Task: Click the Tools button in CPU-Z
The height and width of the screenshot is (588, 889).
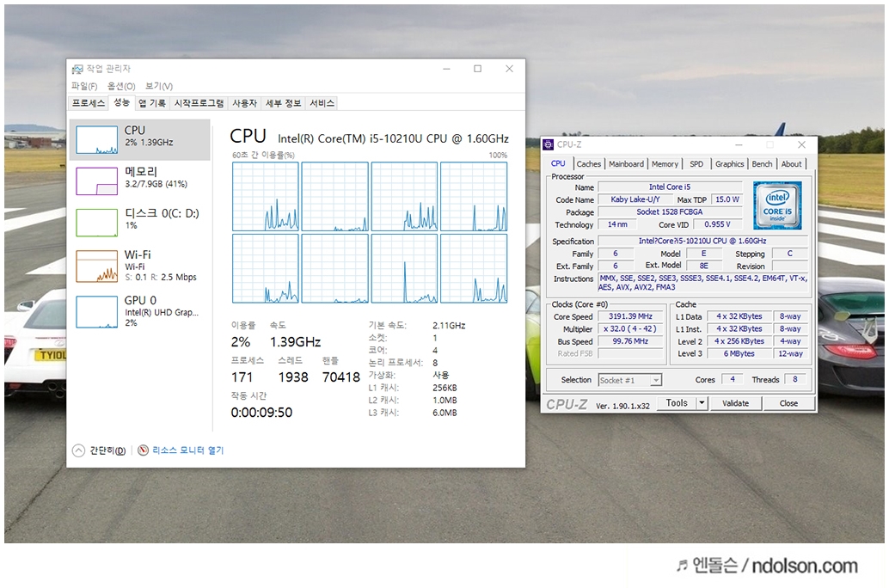Action: click(x=677, y=403)
